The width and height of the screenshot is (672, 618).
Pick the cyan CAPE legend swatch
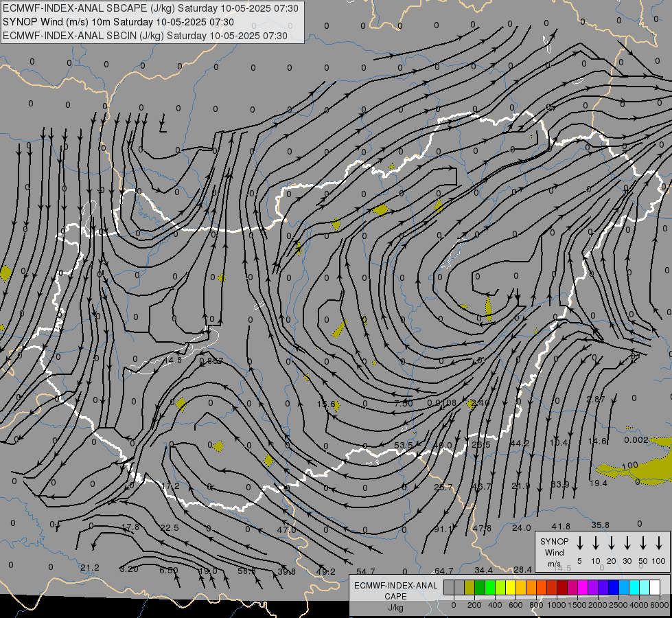tap(634, 587)
